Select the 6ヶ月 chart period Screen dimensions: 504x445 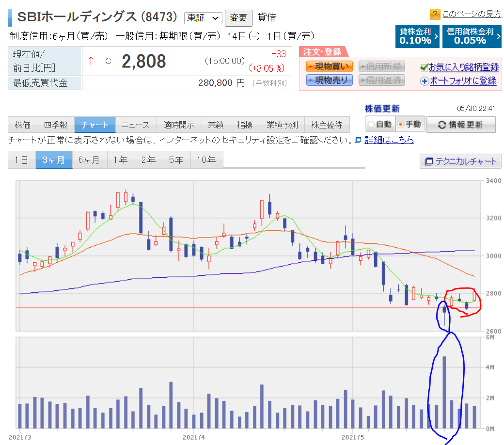[89, 160]
